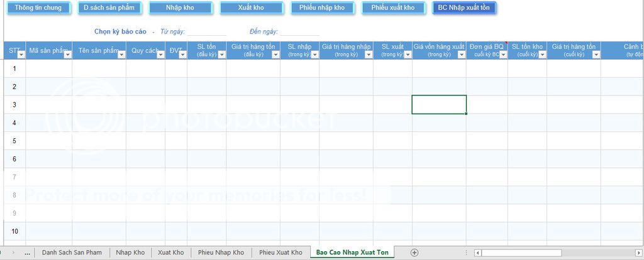The image size is (644, 260).
Task: Show hidden sheet tabs via ellipsis
Action: point(27,252)
